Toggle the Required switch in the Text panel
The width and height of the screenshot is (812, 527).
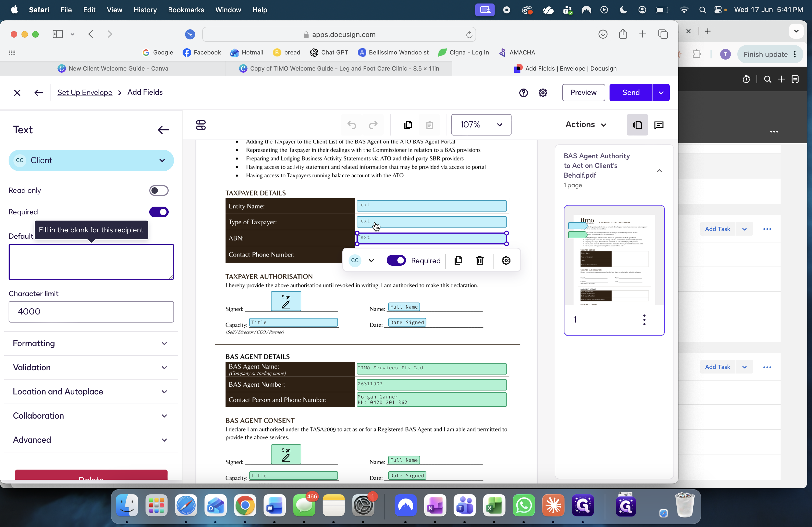159,212
